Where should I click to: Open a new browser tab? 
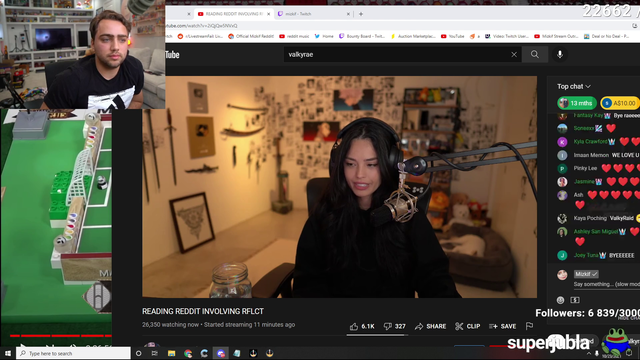tap(361, 14)
